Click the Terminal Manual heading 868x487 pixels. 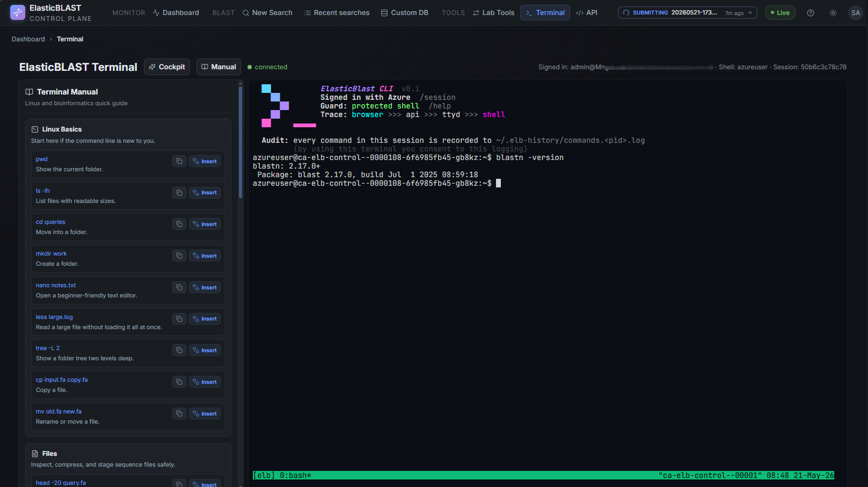tap(67, 92)
